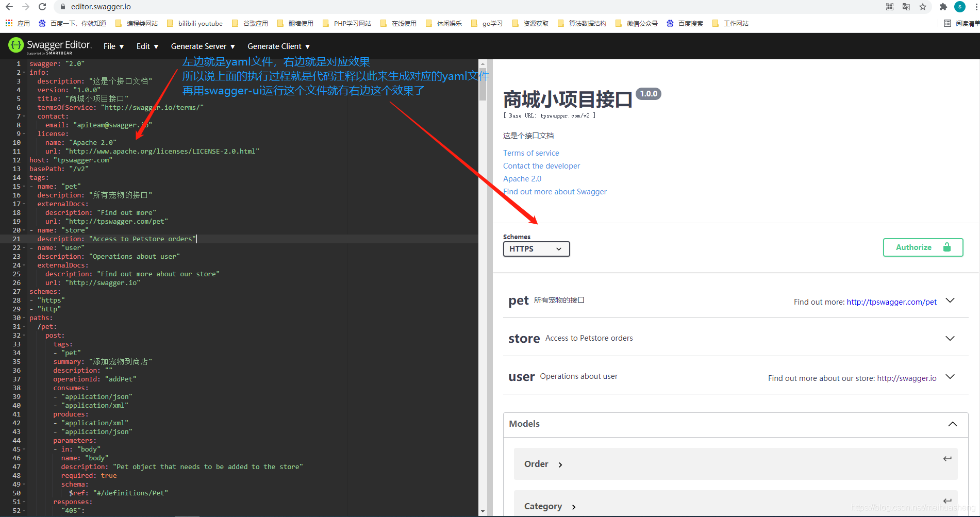
Task: Expand the Category model arrow
Action: (574, 507)
